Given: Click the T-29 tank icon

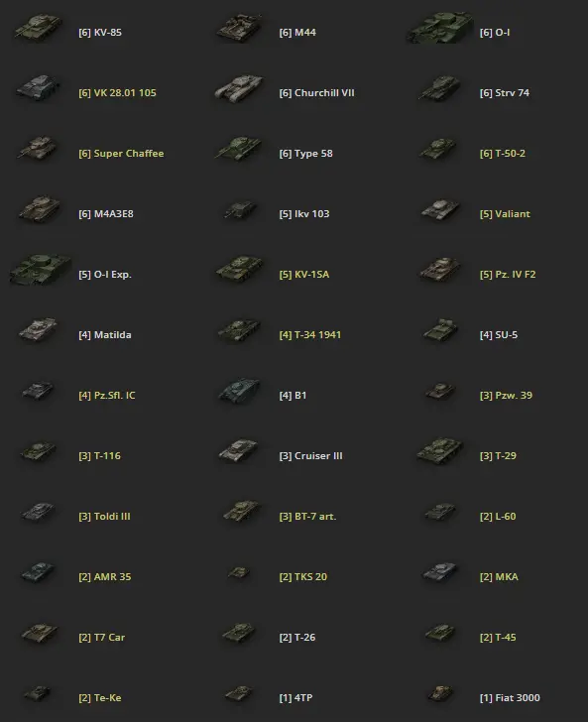Looking at the screenshot, I should (x=439, y=451).
